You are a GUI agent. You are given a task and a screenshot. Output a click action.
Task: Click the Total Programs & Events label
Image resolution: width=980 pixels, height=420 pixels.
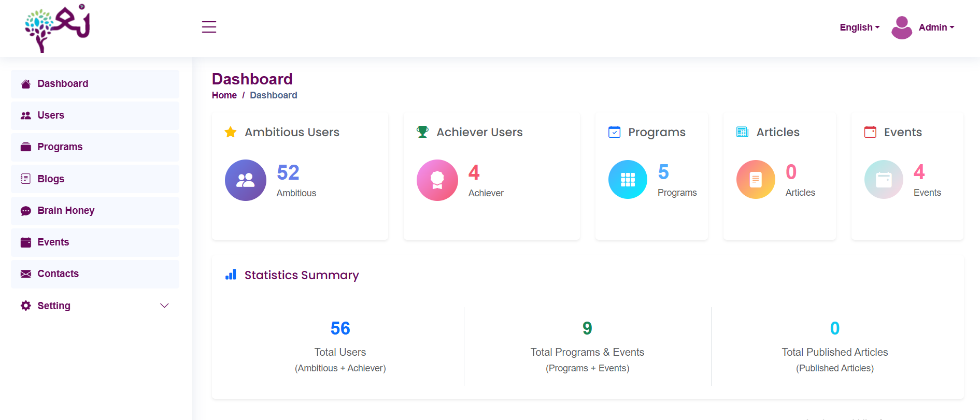[x=587, y=352]
